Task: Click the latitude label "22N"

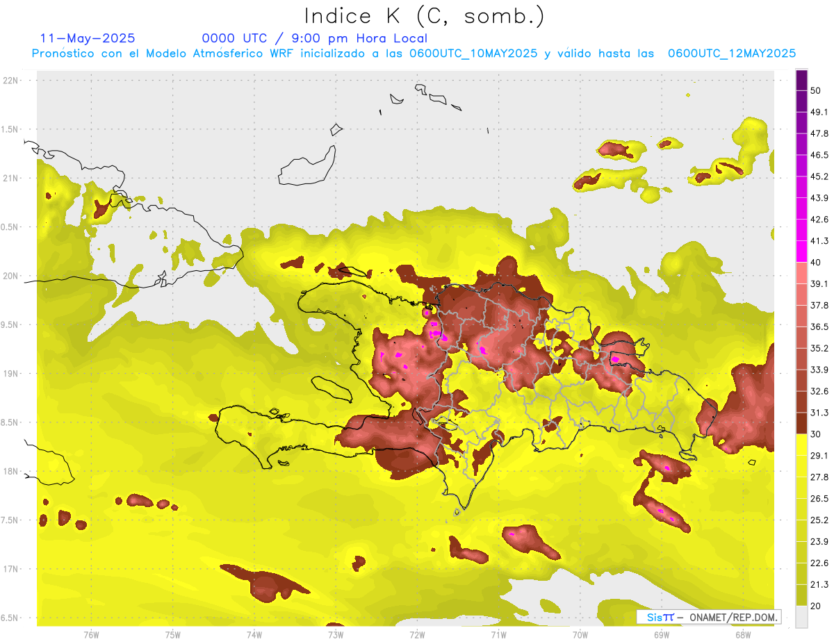Action: point(12,80)
